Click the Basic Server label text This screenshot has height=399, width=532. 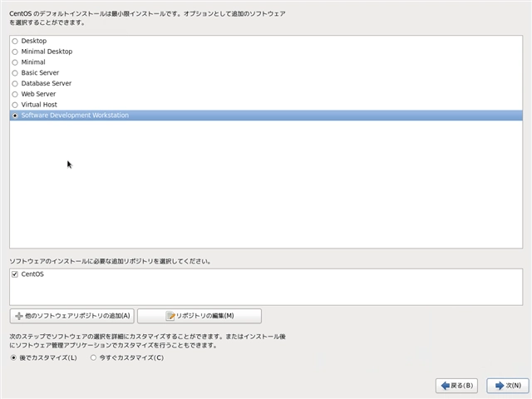[x=40, y=72]
